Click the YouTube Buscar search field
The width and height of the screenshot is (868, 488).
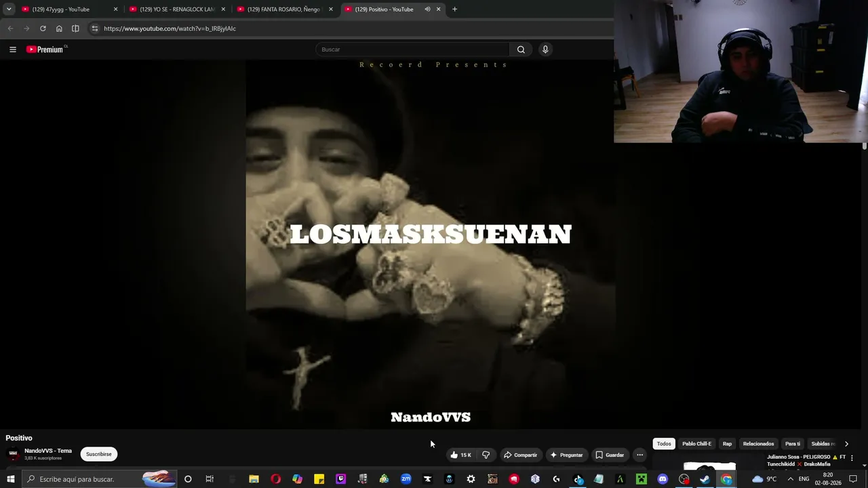(x=412, y=49)
